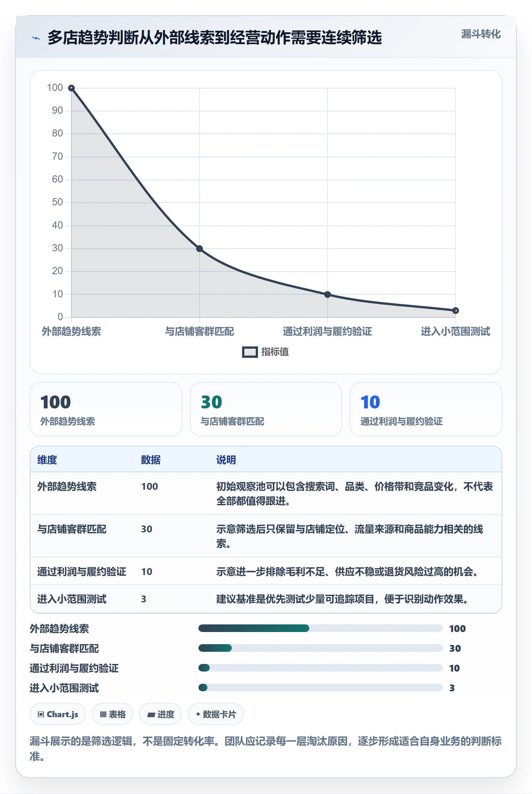Click description starting 示意筛选后只保留
532x794 pixels.
click(x=350, y=536)
